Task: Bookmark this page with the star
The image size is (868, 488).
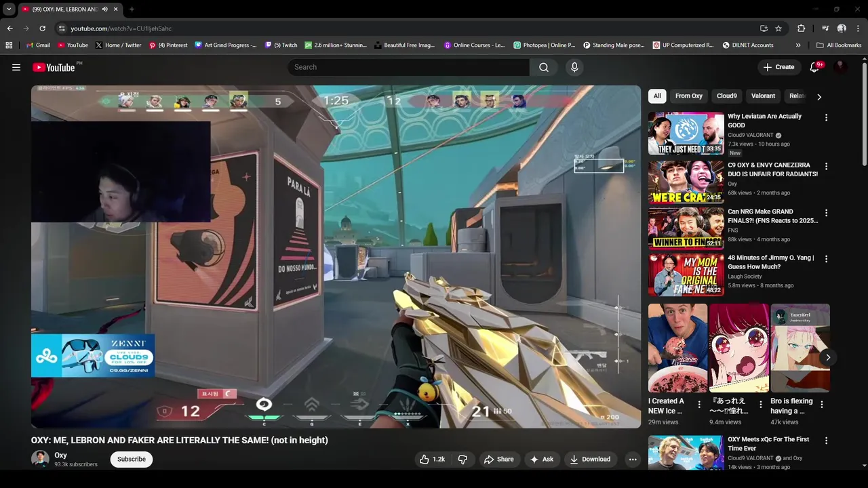Action: 778,28
